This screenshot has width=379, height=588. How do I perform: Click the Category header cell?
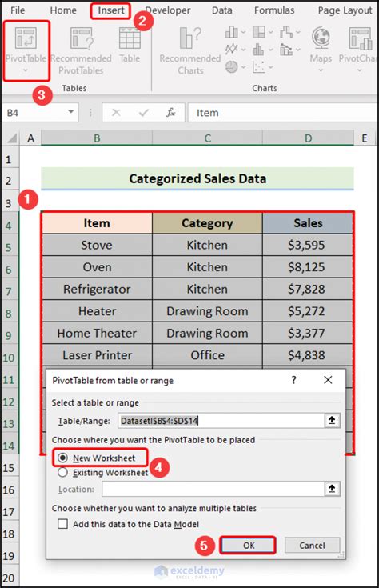[x=207, y=223]
